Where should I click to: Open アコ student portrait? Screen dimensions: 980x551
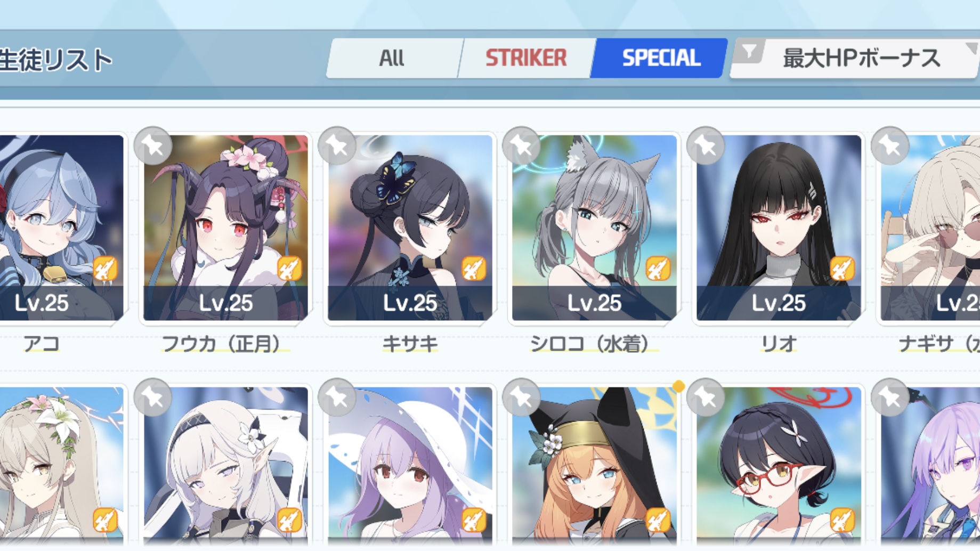tap(61, 228)
